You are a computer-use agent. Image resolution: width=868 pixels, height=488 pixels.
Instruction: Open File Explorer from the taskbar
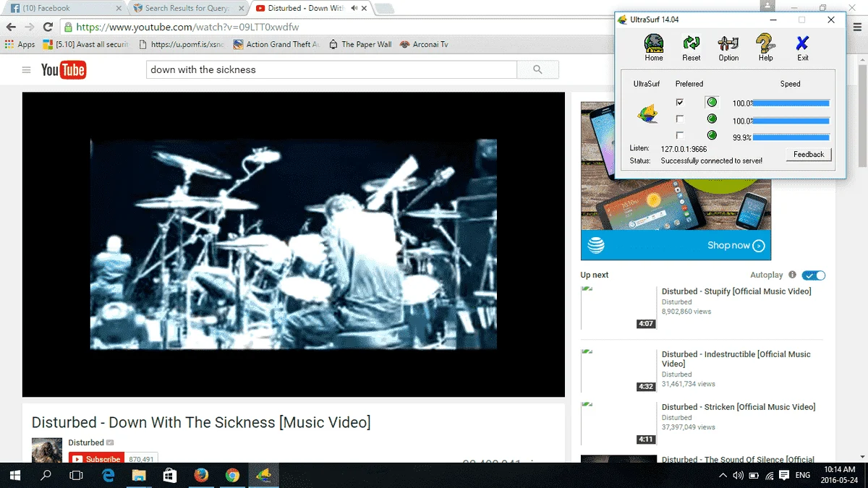(x=140, y=475)
